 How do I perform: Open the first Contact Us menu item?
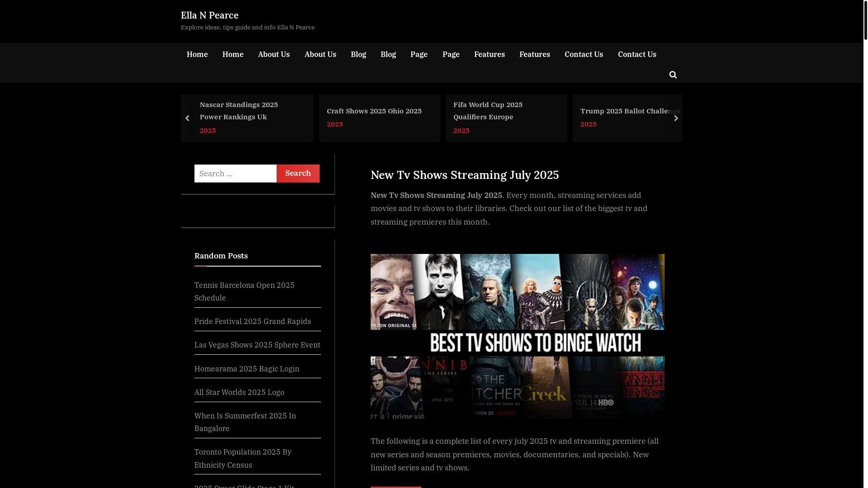point(584,54)
